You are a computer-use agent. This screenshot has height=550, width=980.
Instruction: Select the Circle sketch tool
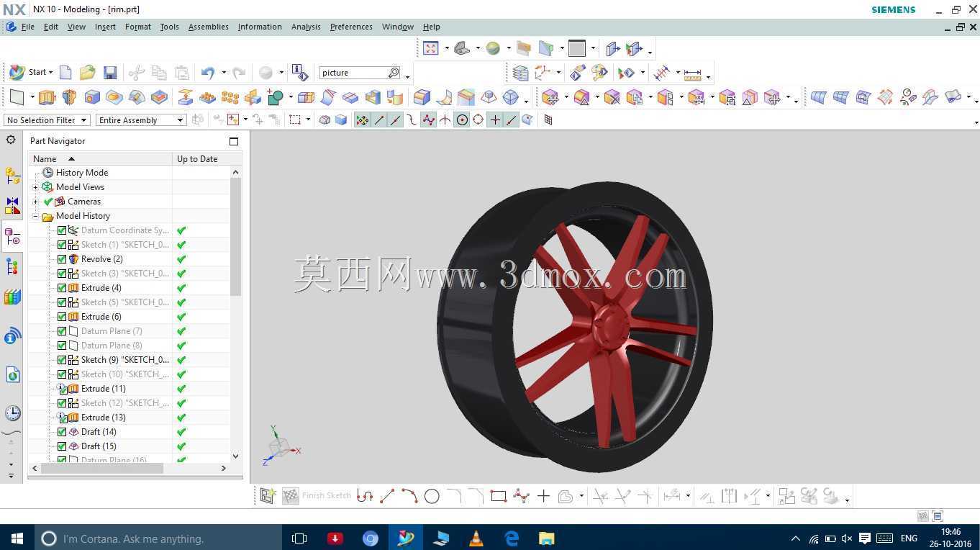(432, 496)
